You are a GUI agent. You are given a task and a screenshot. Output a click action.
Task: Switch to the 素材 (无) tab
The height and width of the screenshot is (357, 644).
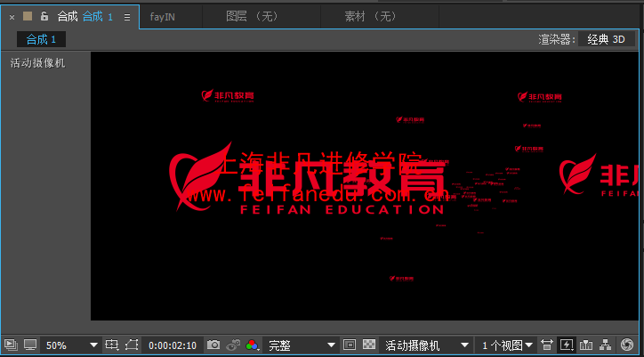click(x=371, y=17)
